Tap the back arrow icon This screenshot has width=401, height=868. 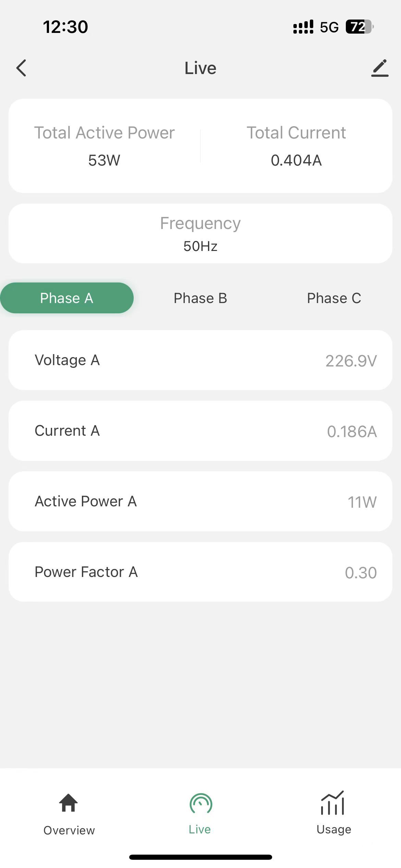(21, 68)
